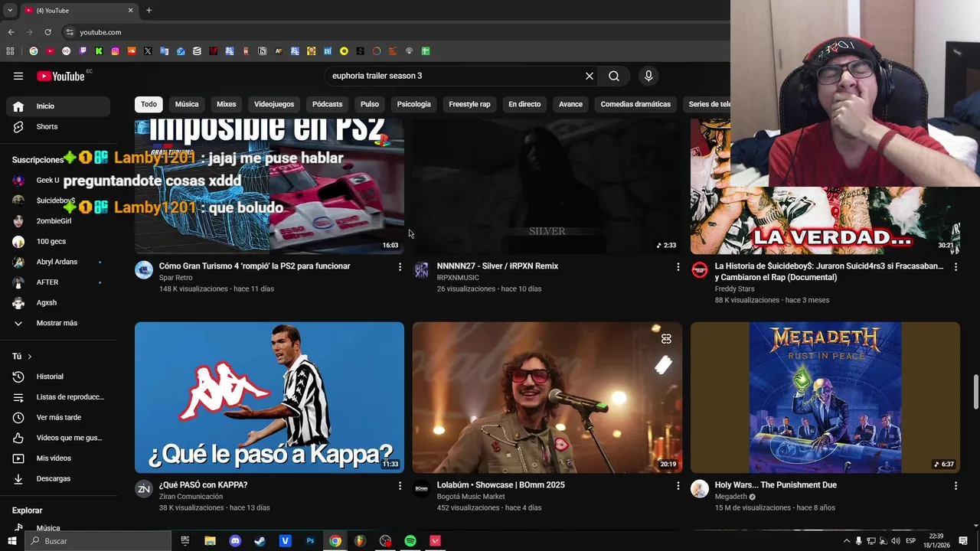
Task: Open Steam from the taskbar
Action: tap(260, 541)
